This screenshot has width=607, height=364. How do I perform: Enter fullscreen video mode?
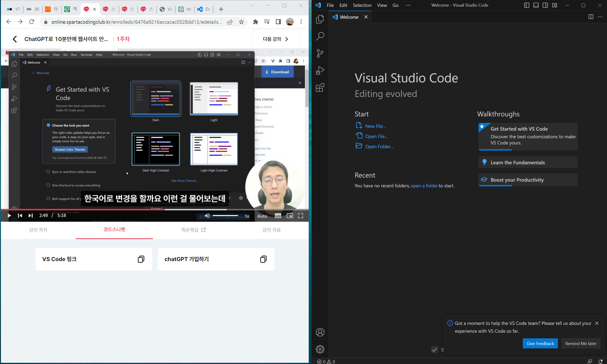(x=300, y=216)
